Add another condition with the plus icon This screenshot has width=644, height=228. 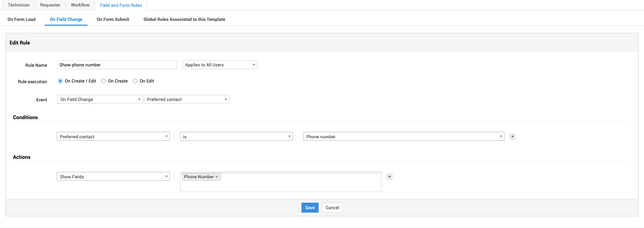pos(512,136)
